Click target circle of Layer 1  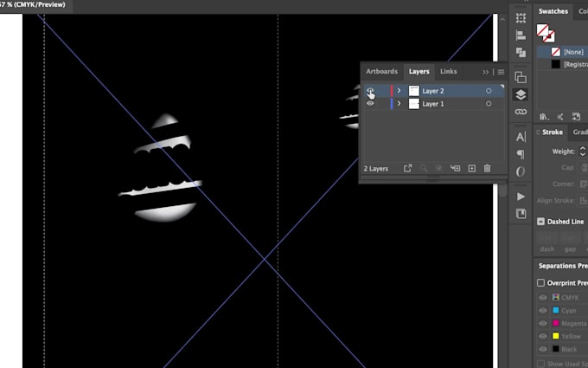489,104
